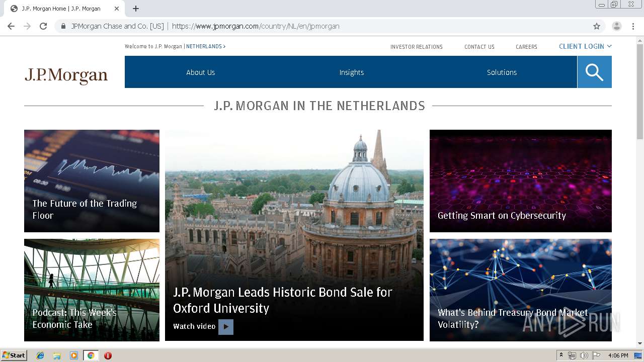This screenshot has width=644, height=362.
Task: Click the page scrollbar down arrow
Action: coord(640,343)
